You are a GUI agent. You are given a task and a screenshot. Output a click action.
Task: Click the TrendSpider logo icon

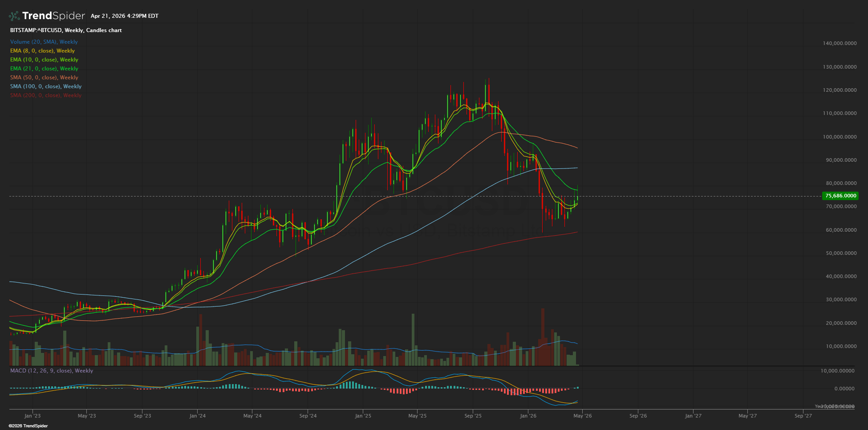click(x=14, y=16)
